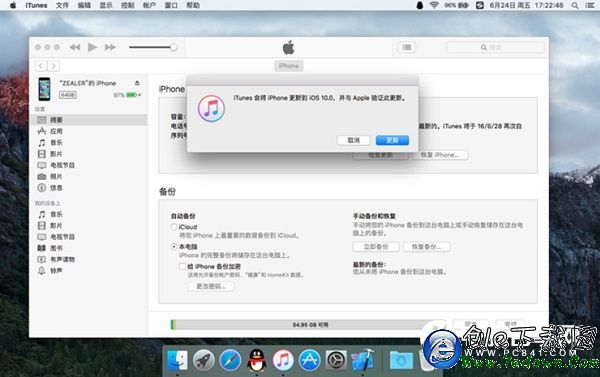Click the iPhone device thumbnail
Viewport: 600px width, 377px height.
44,89
